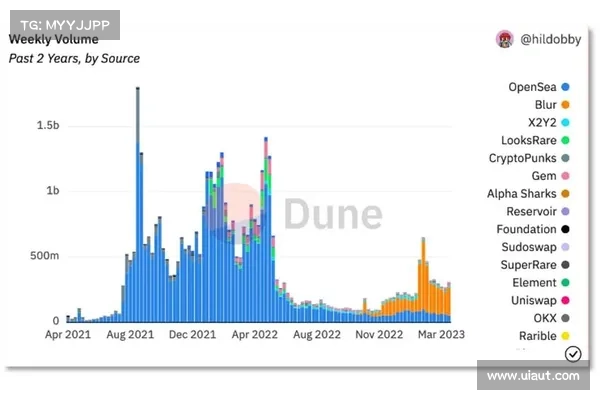600x400 pixels.
Task: Select the Rarible yellow legend dot
Action: [565, 336]
